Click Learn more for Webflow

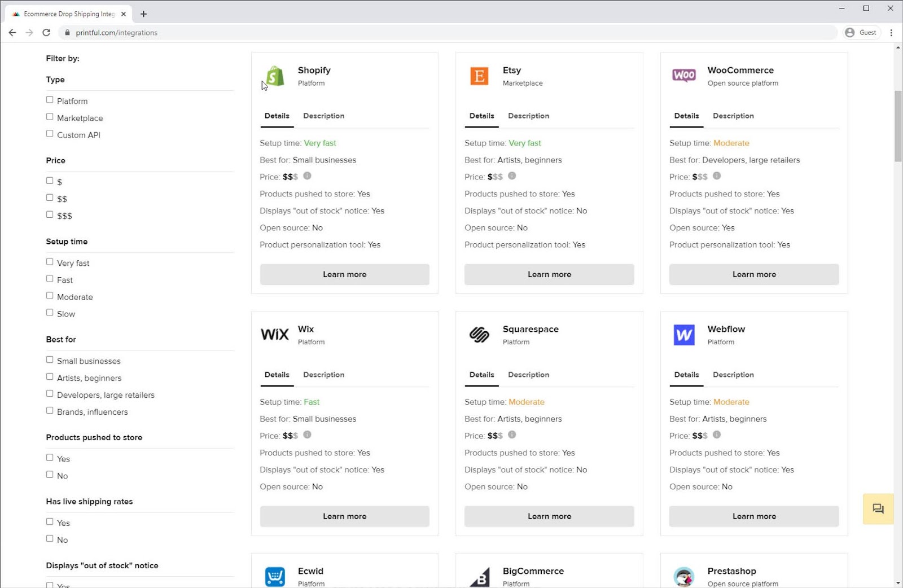coord(754,516)
